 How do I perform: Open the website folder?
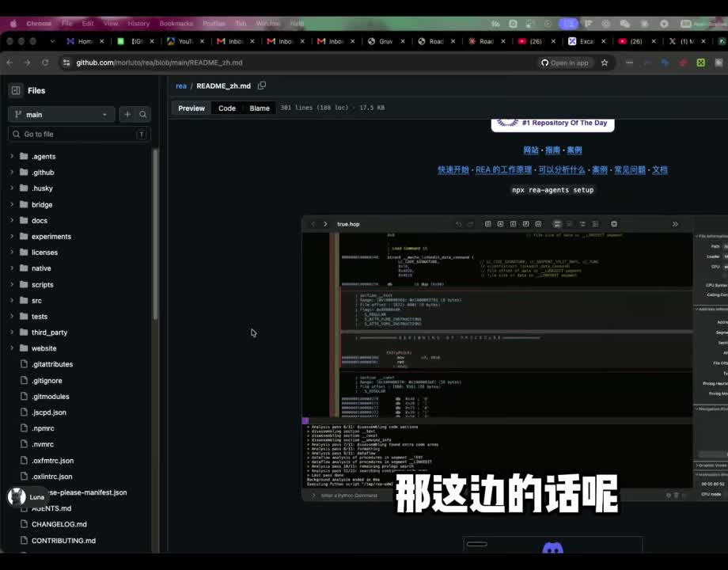pyautogui.click(x=44, y=348)
